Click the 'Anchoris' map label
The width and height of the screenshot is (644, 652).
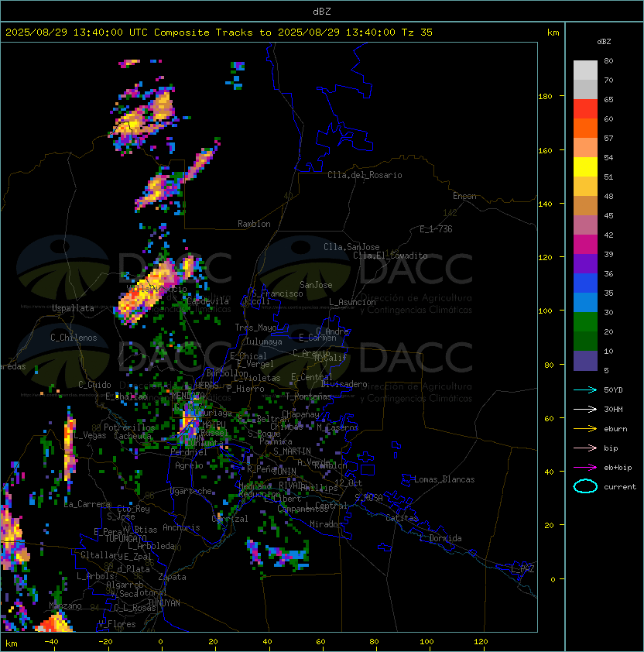coord(181,527)
